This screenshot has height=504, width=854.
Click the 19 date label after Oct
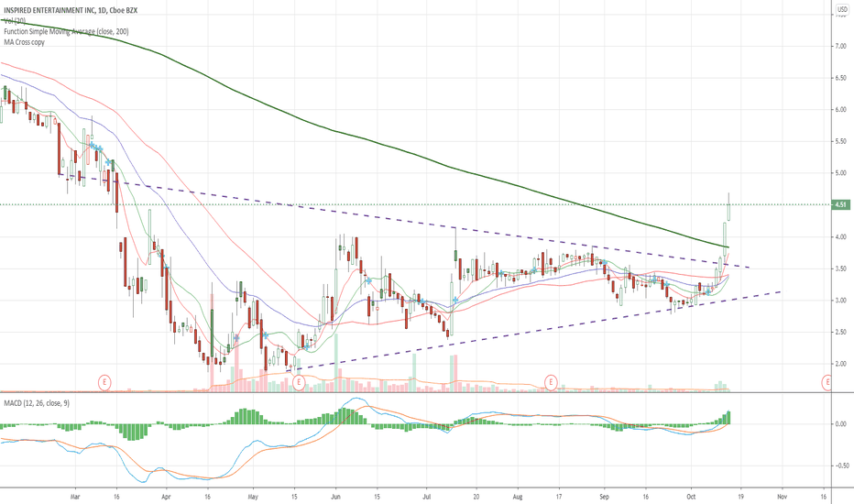(x=740, y=497)
